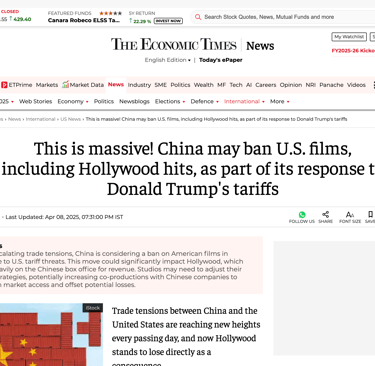The image size is (375, 366).
Task: Click the fund star rating
Action: 110,13
